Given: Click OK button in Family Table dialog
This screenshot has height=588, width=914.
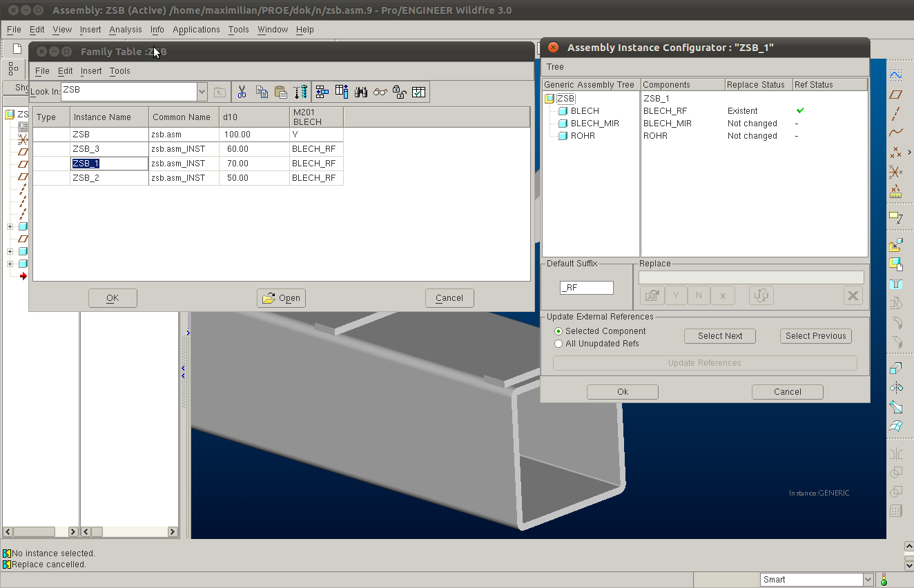Looking at the screenshot, I should pos(113,298).
